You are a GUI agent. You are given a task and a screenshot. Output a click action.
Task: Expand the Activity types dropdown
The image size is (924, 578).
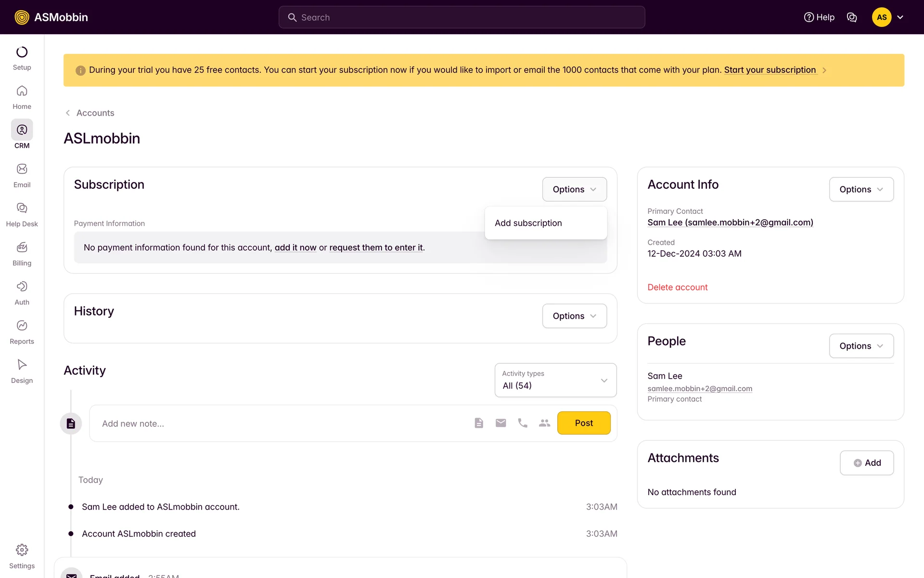tap(555, 380)
